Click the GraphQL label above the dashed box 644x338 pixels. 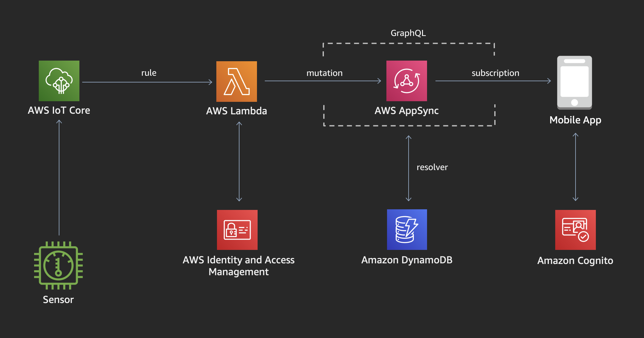[408, 33]
